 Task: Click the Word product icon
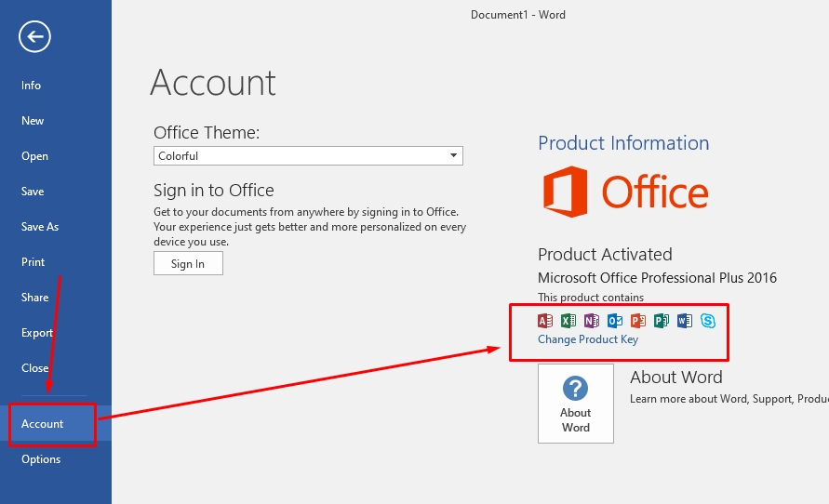point(685,321)
